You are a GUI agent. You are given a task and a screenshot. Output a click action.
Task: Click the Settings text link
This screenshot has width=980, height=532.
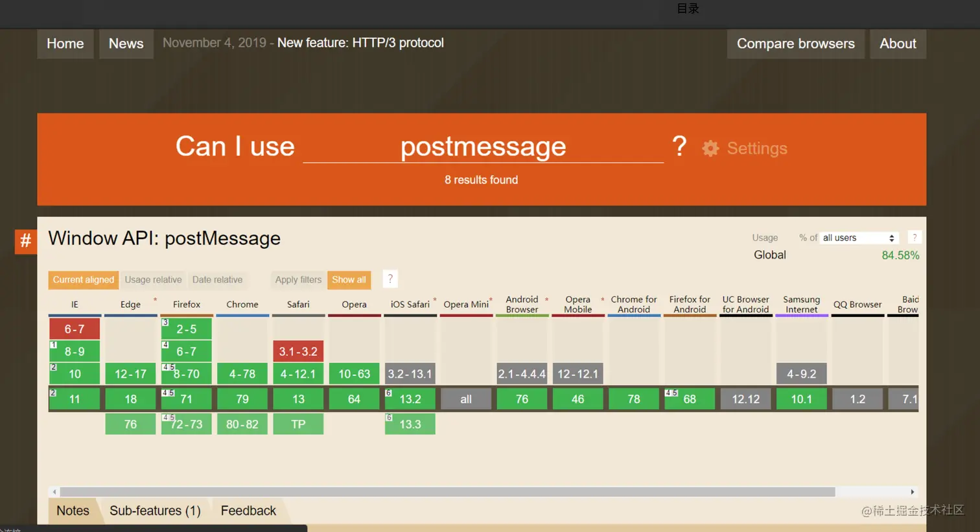(x=757, y=148)
